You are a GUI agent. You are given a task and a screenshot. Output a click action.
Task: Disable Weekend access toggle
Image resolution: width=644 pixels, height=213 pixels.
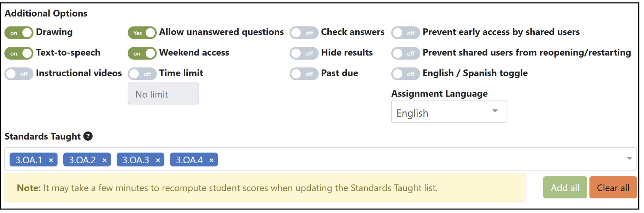click(x=142, y=53)
